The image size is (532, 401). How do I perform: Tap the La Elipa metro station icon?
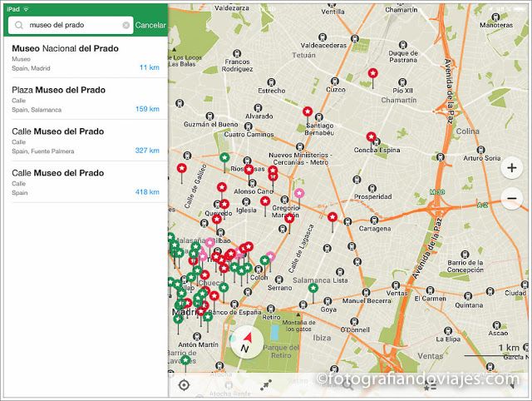click(448, 331)
